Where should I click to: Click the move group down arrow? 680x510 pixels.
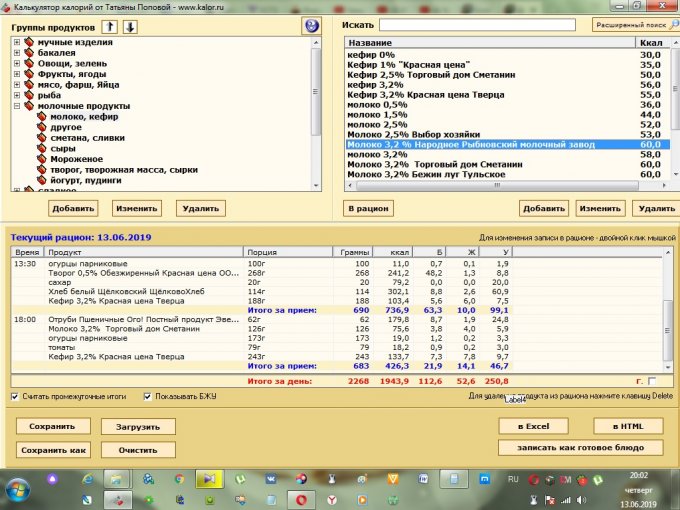[130, 25]
